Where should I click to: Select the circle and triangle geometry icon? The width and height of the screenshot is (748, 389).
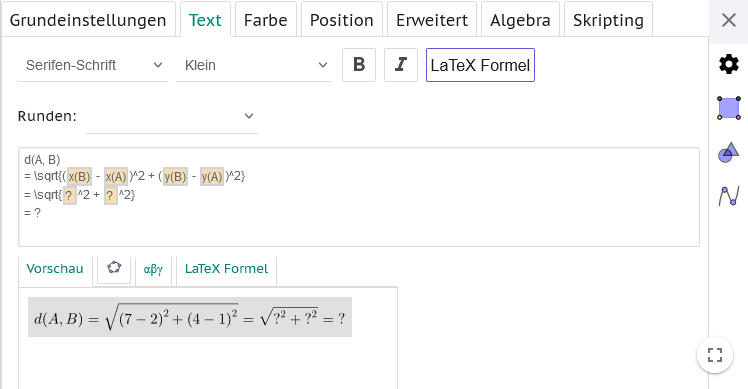click(x=728, y=153)
